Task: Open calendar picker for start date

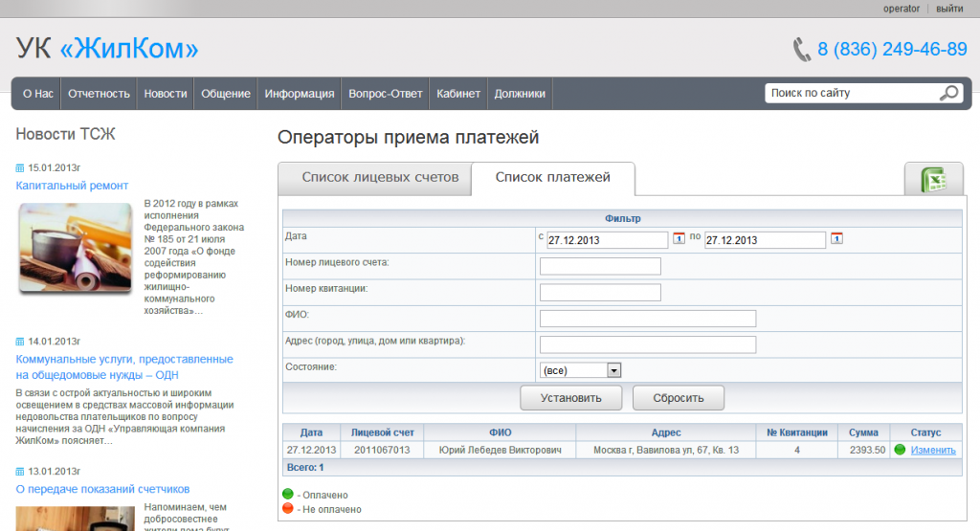Action: click(x=679, y=239)
